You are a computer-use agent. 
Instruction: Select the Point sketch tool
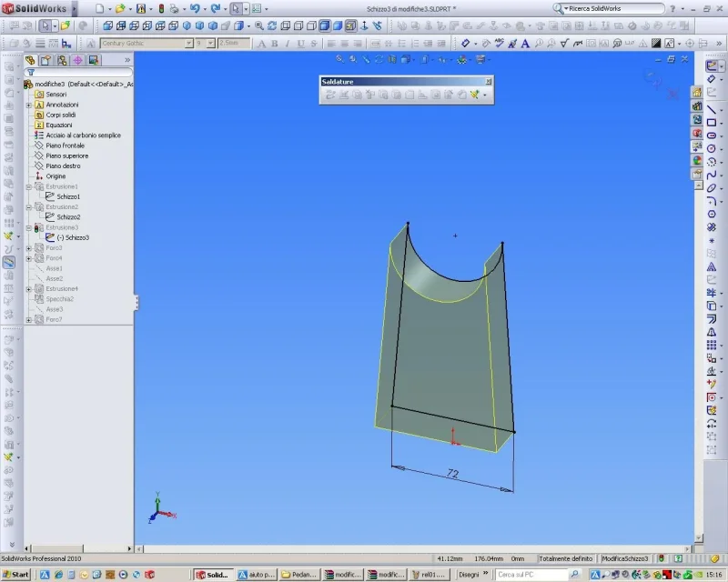tap(712, 240)
